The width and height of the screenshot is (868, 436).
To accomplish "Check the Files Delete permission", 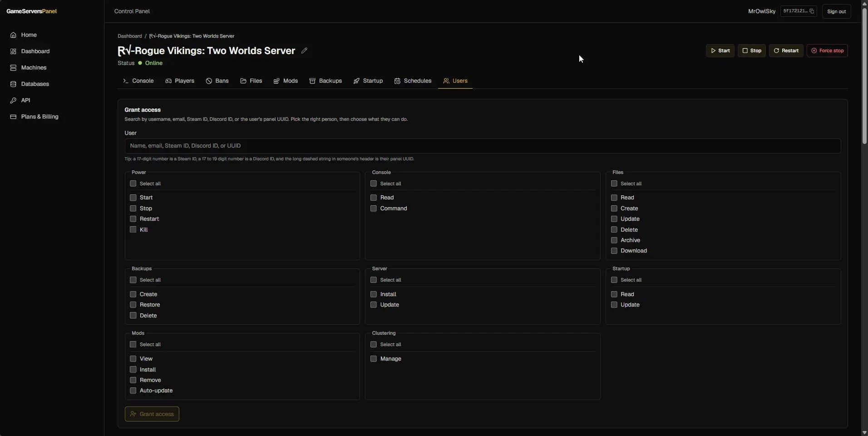I will 614,230.
